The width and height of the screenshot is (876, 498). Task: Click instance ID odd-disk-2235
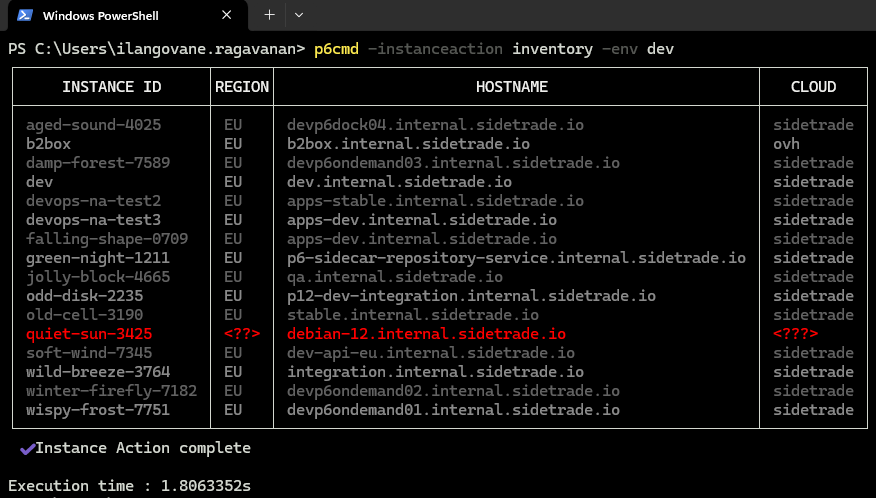coord(84,296)
